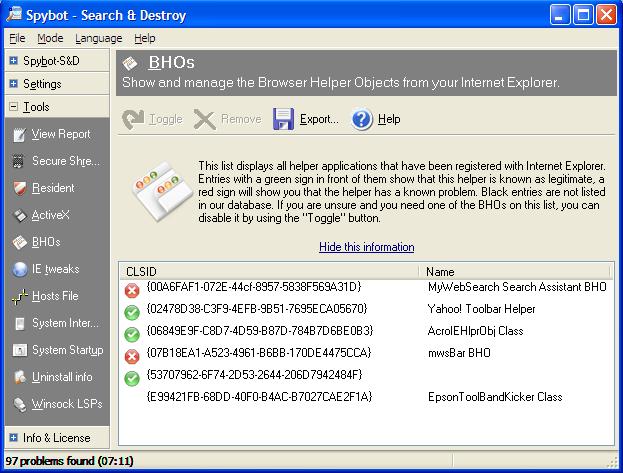Click red sign beside mwsBar BHO
The width and height of the screenshot is (623, 473).
pyautogui.click(x=132, y=356)
